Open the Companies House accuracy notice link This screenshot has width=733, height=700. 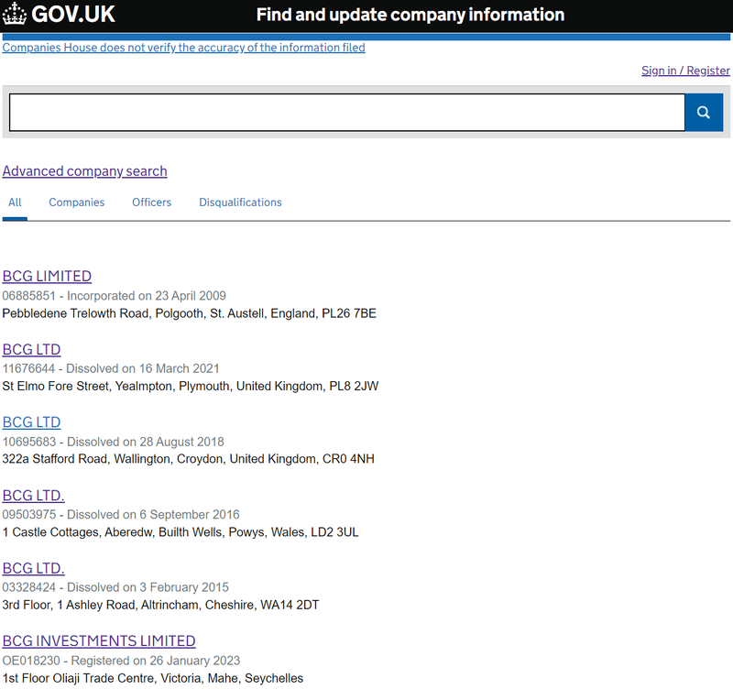pyautogui.click(x=184, y=48)
